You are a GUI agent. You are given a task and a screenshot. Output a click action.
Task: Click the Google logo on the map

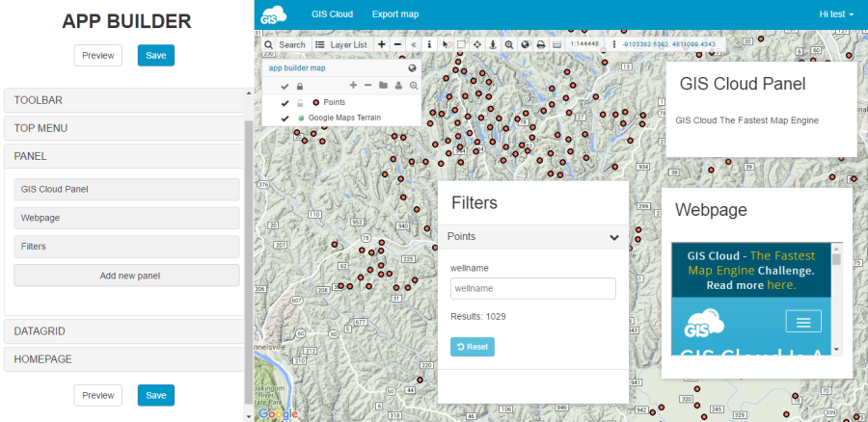[278, 413]
